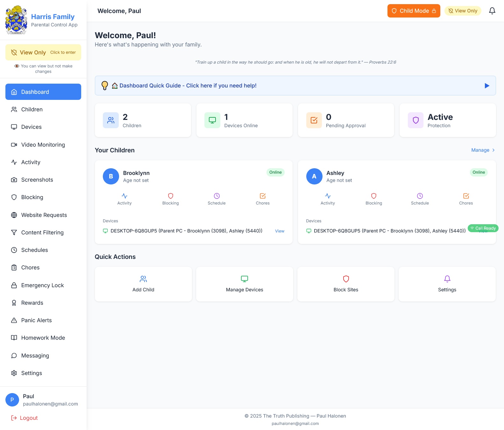Open Rewards in sidebar

click(43, 303)
